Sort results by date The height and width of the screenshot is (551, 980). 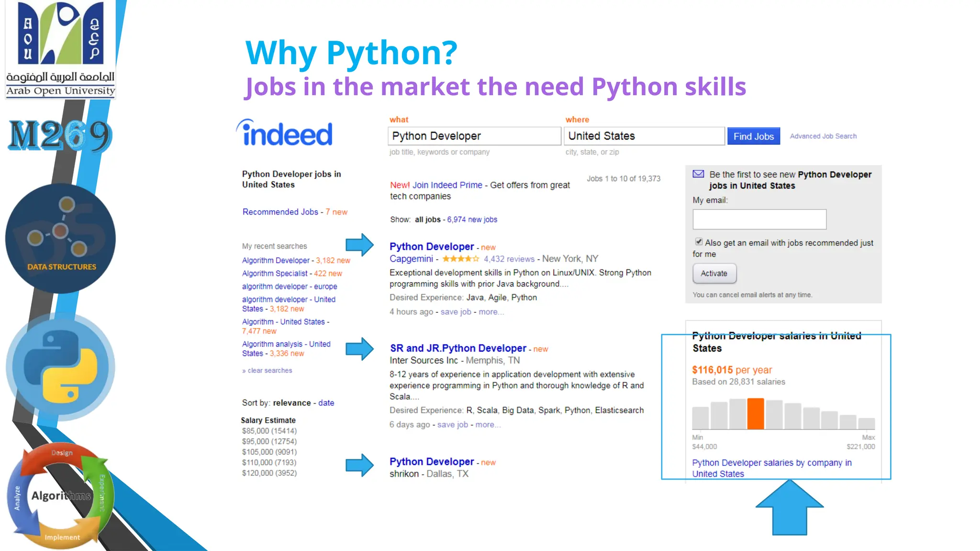[326, 403]
